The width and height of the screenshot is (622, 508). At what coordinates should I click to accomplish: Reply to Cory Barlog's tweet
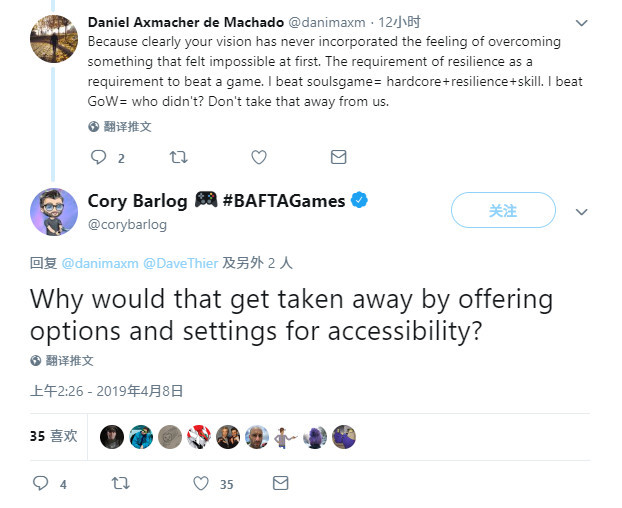click(41, 483)
